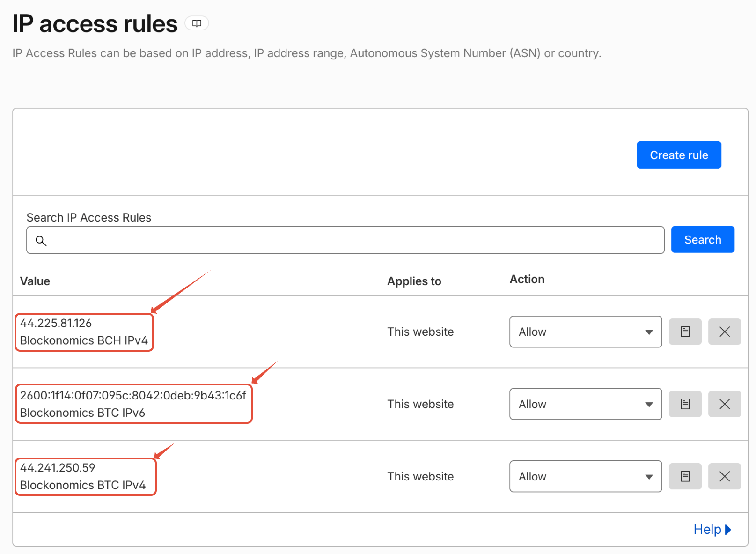Select the 2600:1f14 IPv6 address entry
The height and width of the screenshot is (554, 756).
(x=133, y=395)
